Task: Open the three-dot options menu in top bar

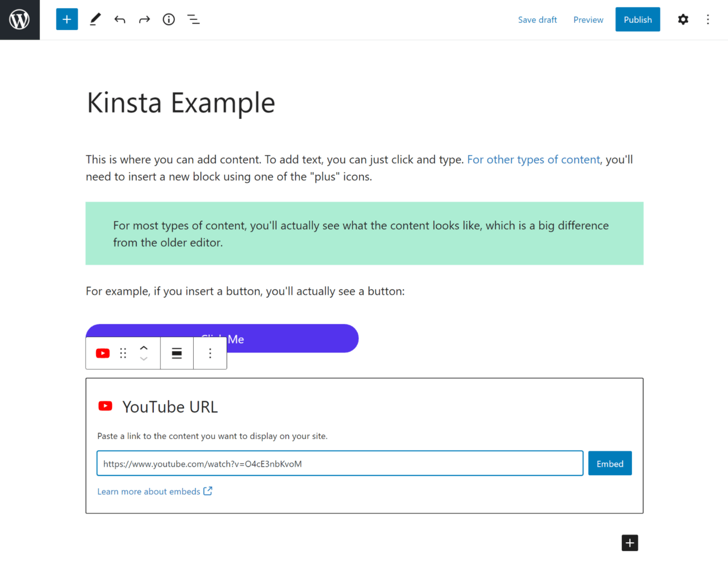Action: 708,19
